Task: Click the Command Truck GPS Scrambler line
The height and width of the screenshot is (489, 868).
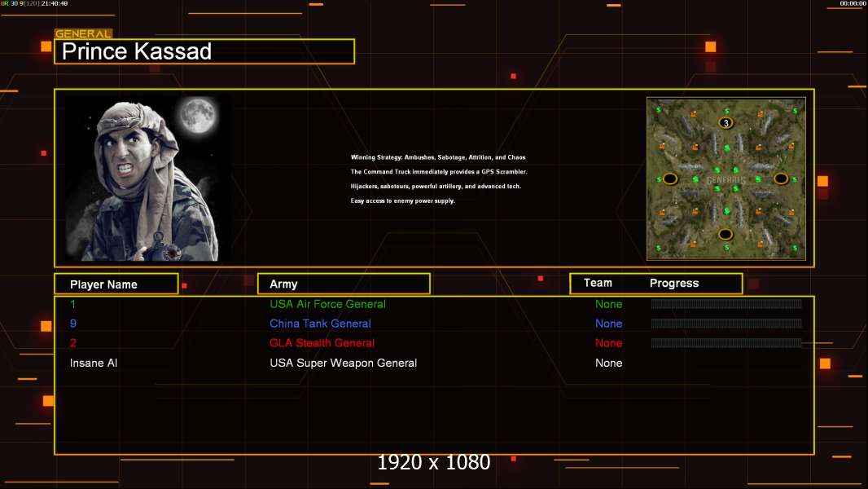Action: [439, 172]
